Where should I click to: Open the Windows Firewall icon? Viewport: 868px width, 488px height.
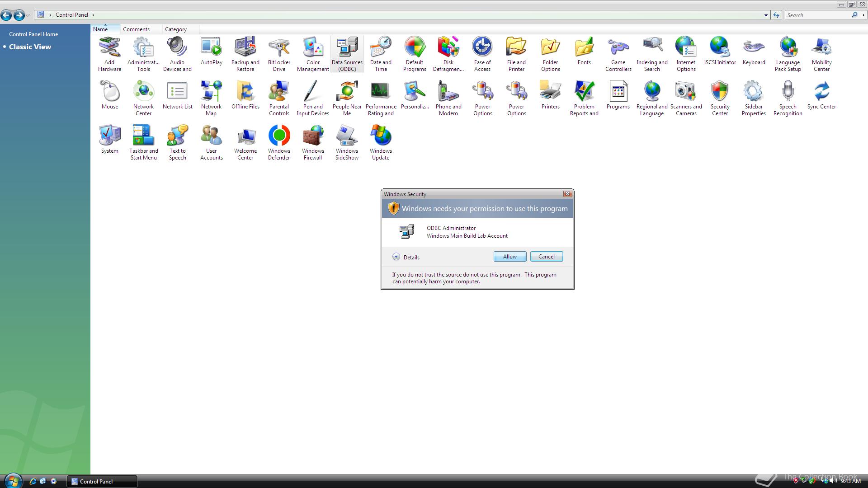coord(313,142)
